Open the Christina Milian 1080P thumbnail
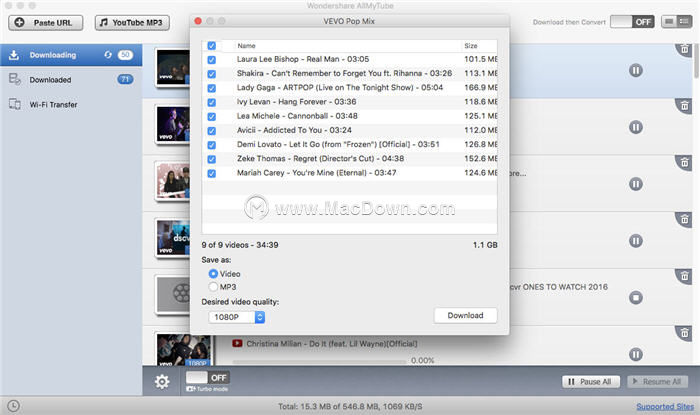 (x=183, y=350)
